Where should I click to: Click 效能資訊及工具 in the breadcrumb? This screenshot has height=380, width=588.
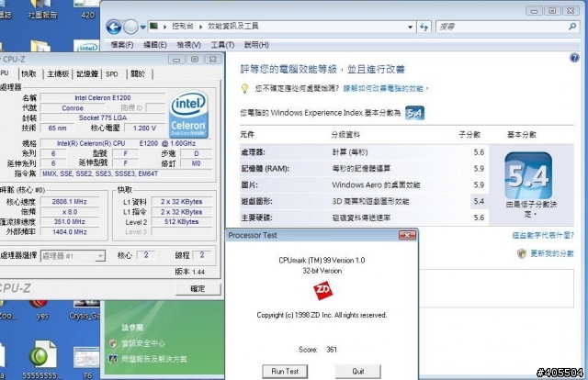tap(232, 27)
